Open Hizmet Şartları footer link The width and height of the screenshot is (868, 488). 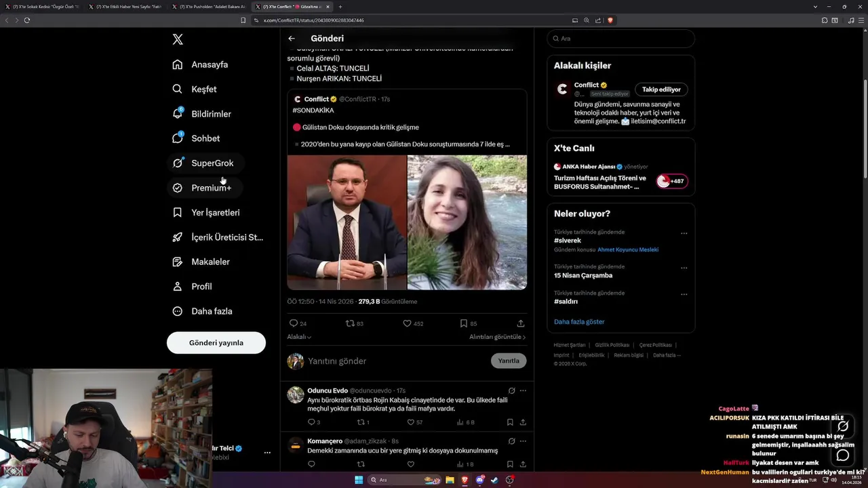570,345
